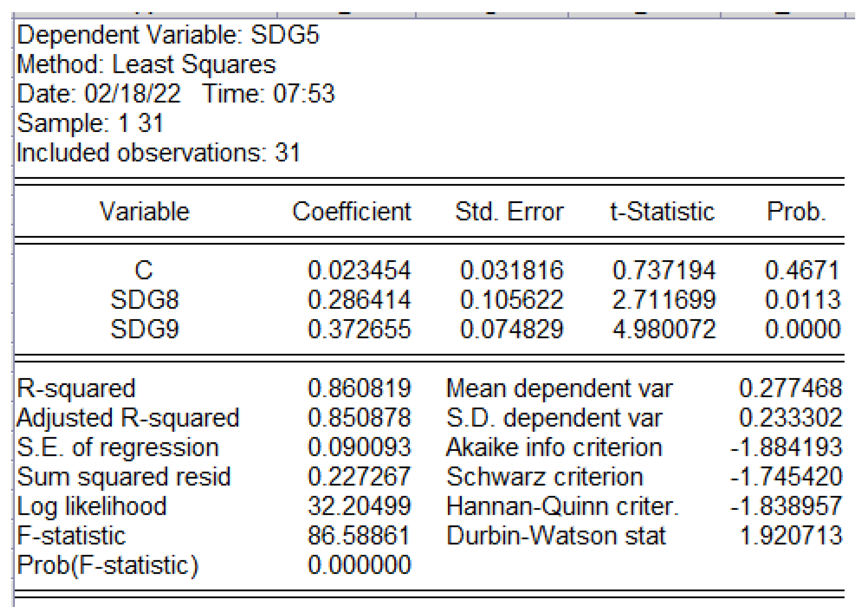
Task: Select the C constant row label
Action: (144, 271)
